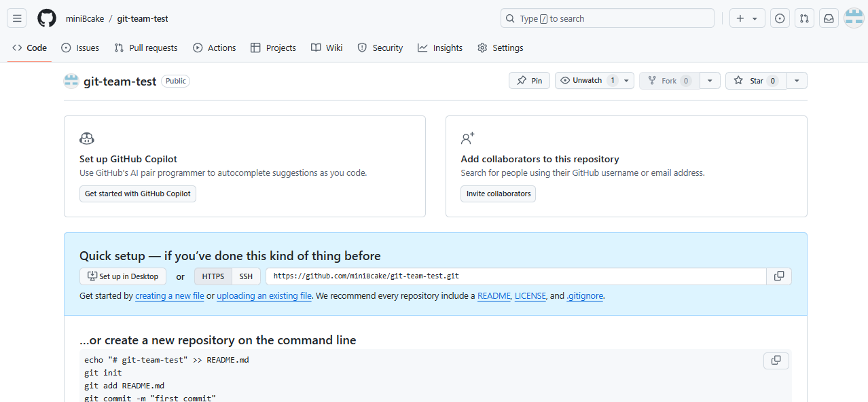The height and width of the screenshot is (402, 868).
Task: Fork the repository
Action: click(x=669, y=81)
